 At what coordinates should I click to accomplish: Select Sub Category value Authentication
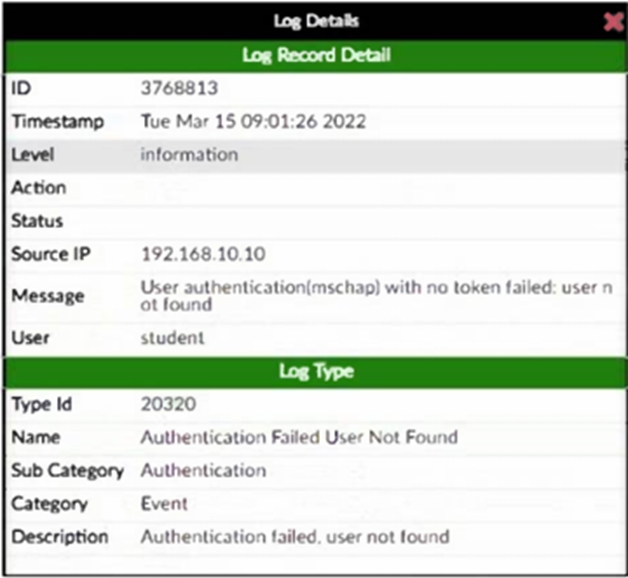pos(203,470)
